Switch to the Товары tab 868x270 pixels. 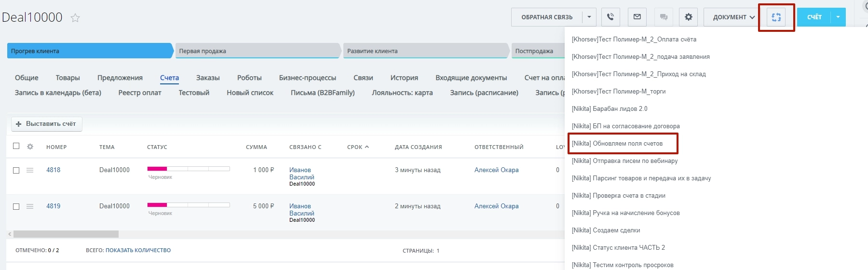pos(68,78)
